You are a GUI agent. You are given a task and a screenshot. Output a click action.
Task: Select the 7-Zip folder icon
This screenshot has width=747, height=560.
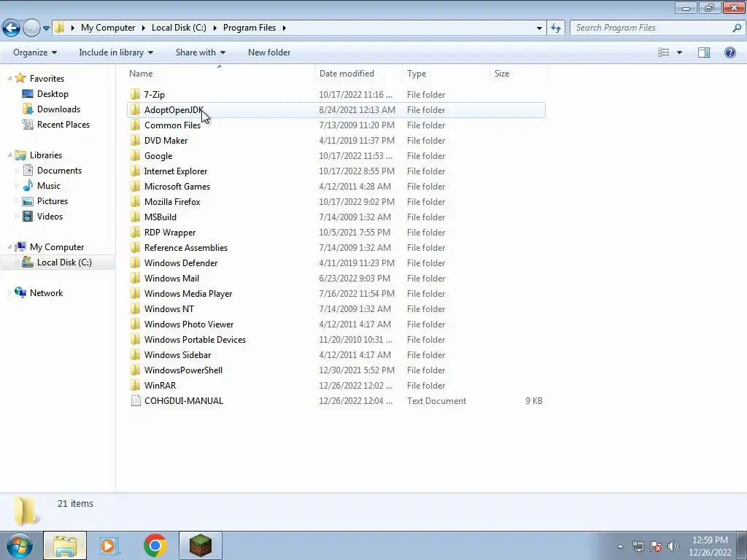(136, 94)
